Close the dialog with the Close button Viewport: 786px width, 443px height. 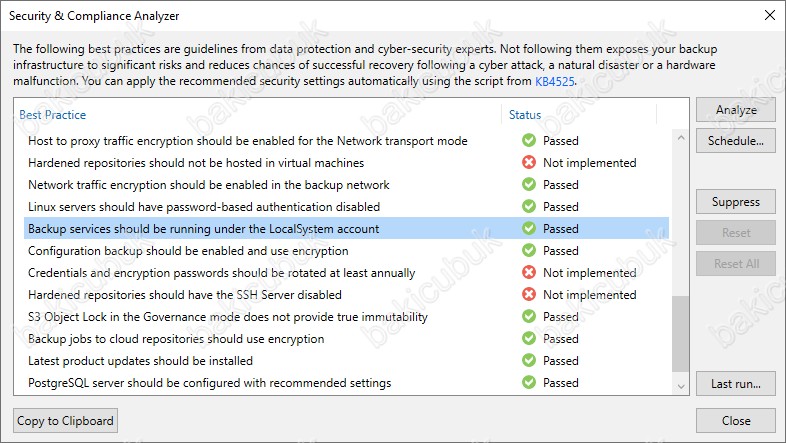pyautogui.click(x=736, y=421)
